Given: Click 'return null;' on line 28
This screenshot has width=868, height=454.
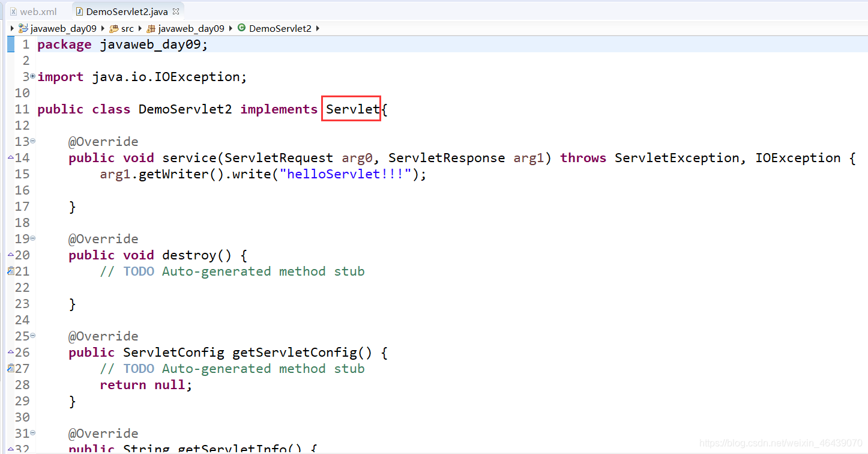Looking at the screenshot, I should click(x=146, y=385).
